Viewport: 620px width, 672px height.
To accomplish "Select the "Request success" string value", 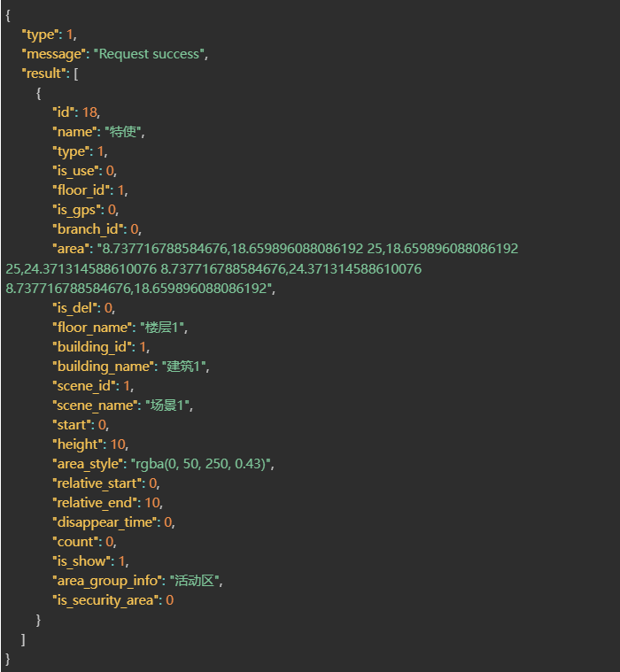I will [x=149, y=54].
